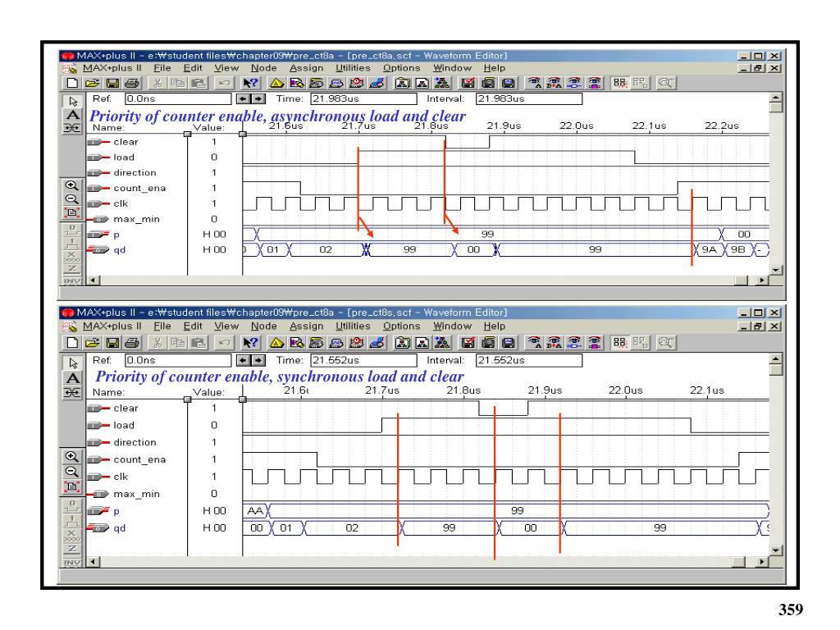Click the Interval field showing 21.552us

[x=529, y=360]
